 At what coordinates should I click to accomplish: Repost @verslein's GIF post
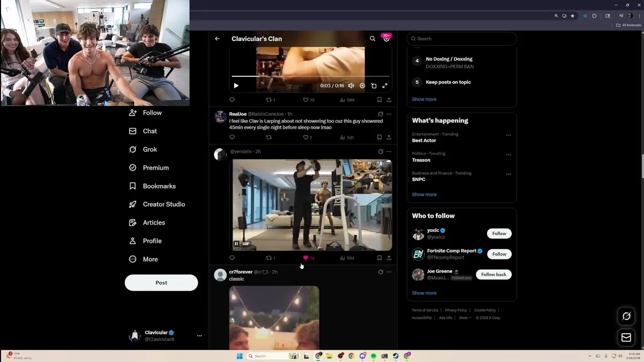(270, 258)
